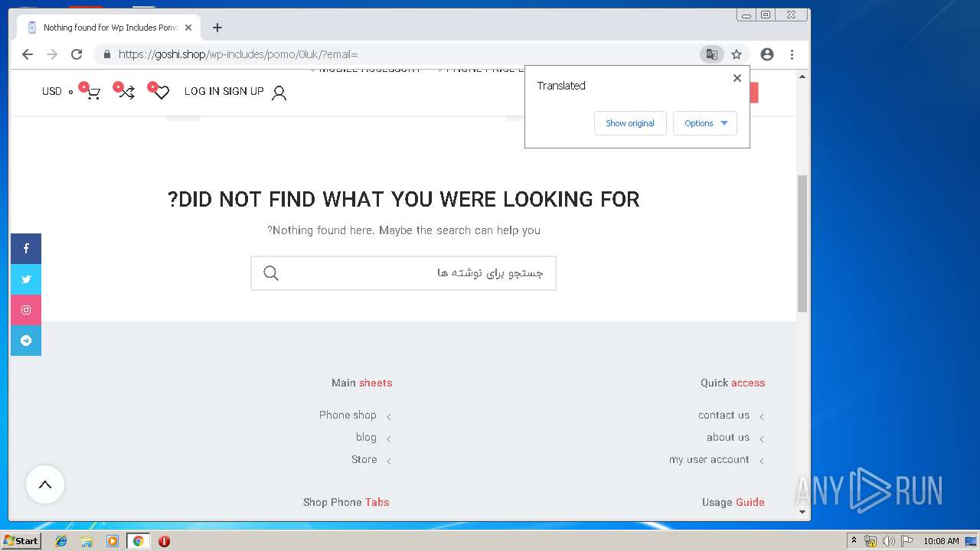
Task: Click the Main sheets footer heading
Action: [x=361, y=383]
